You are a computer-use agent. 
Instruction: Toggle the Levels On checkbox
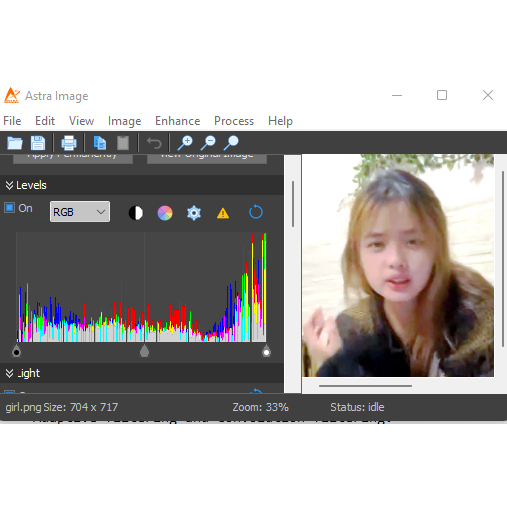tap(10, 208)
